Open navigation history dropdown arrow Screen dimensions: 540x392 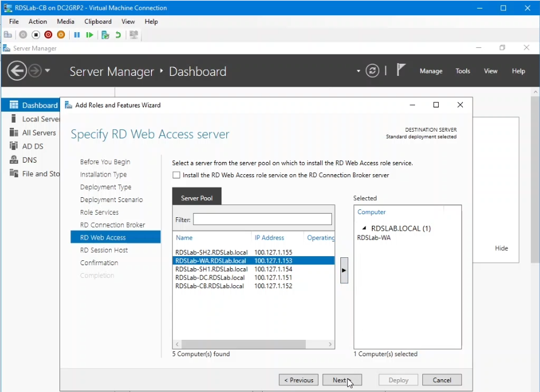tap(47, 70)
